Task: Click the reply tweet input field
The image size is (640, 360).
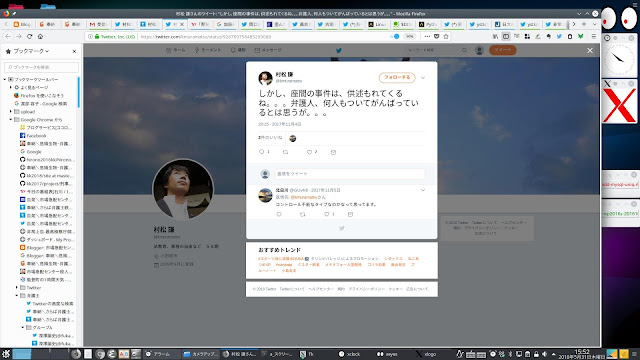Action: [x=349, y=174]
